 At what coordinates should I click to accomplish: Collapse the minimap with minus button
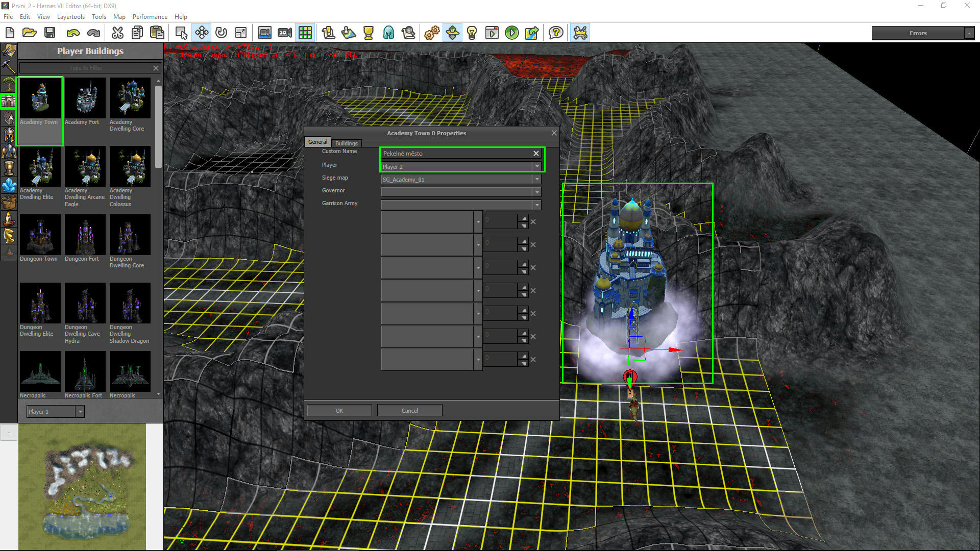coord(9,433)
